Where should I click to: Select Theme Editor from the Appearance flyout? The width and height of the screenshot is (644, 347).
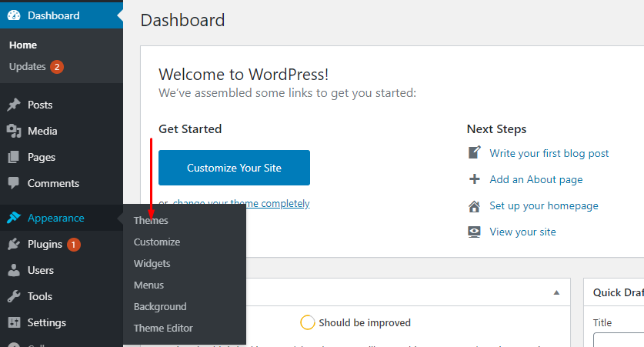point(163,328)
